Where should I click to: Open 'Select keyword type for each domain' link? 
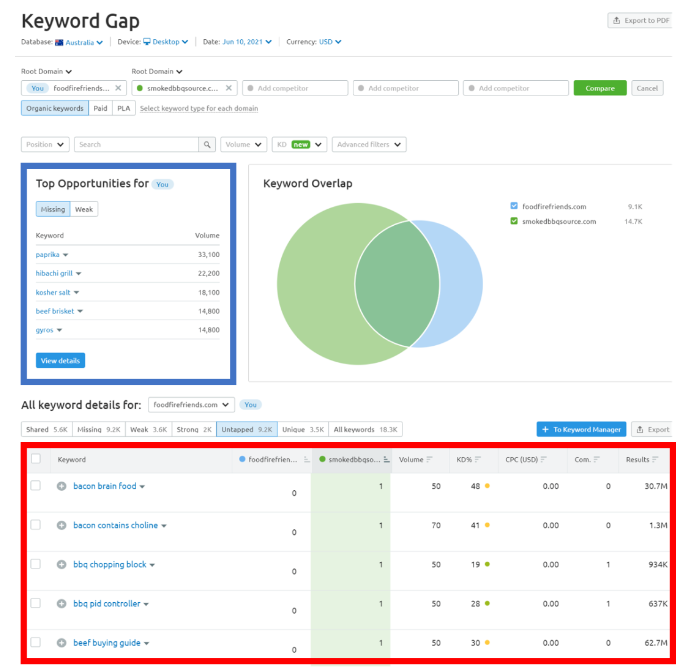tap(199, 108)
